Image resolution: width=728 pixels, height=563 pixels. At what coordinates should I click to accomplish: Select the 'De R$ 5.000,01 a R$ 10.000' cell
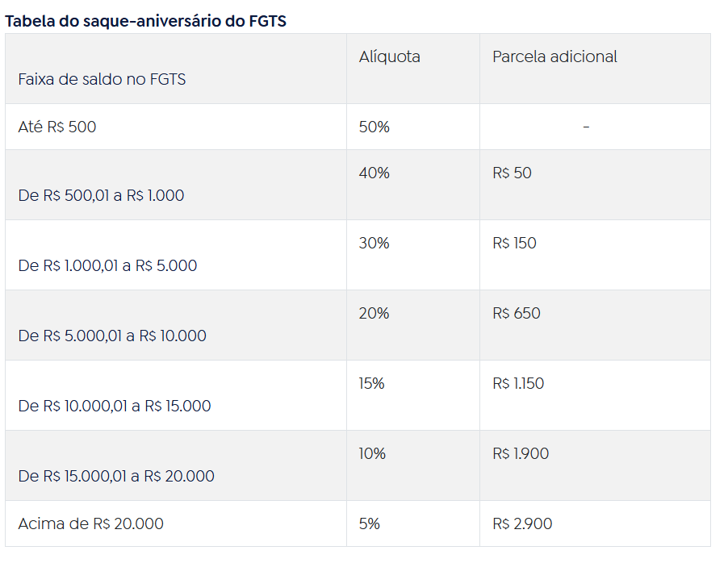(x=112, y=336)
